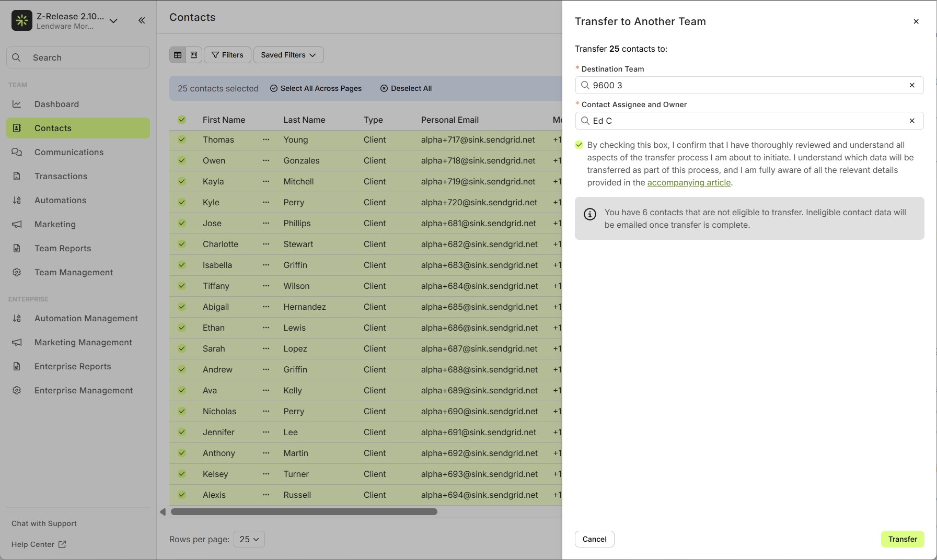Uncheck the transfer confirmation checkbox

[x=579, y=145]
